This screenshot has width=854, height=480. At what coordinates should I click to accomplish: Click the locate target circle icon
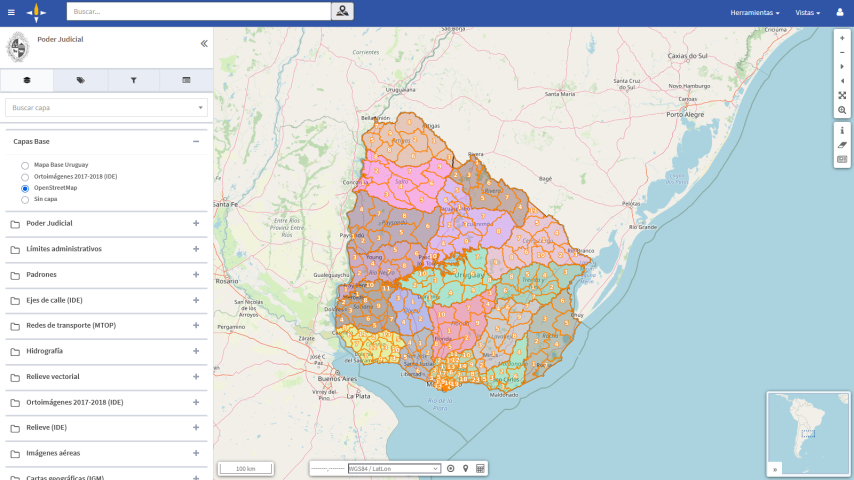[450, 469]
